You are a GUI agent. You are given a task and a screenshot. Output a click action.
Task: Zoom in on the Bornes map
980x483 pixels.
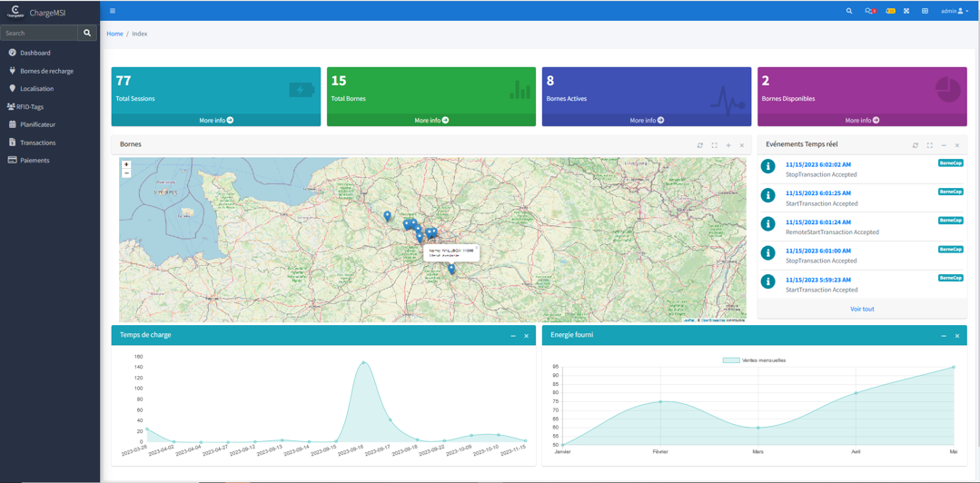(x=126, y=164)
